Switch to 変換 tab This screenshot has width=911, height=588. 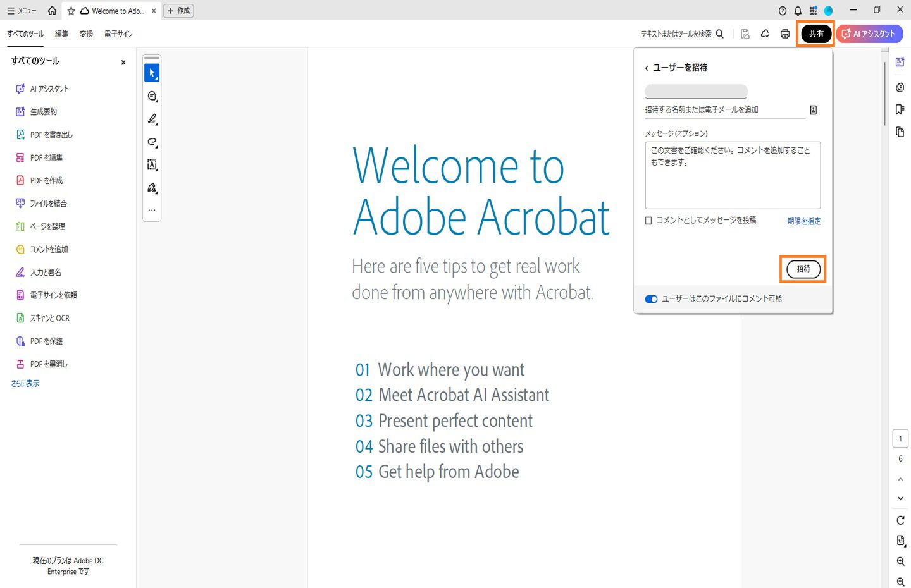(86, 34)
